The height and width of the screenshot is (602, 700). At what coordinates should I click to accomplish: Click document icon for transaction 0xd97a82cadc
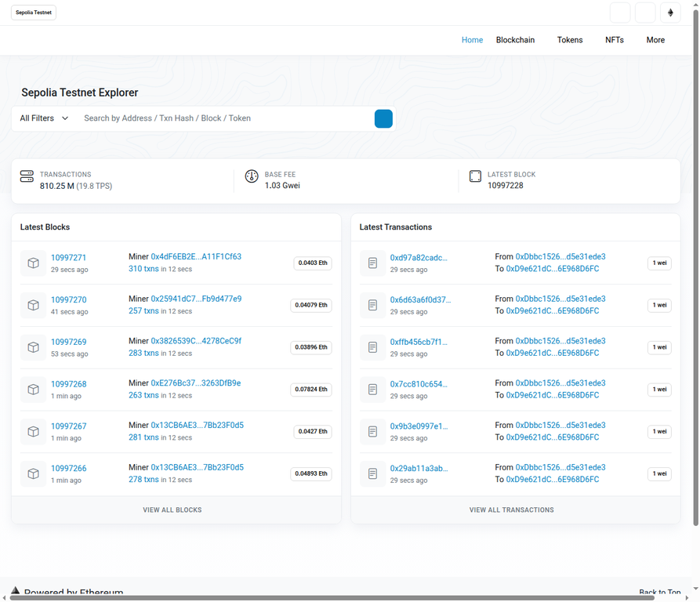point(373,263)
